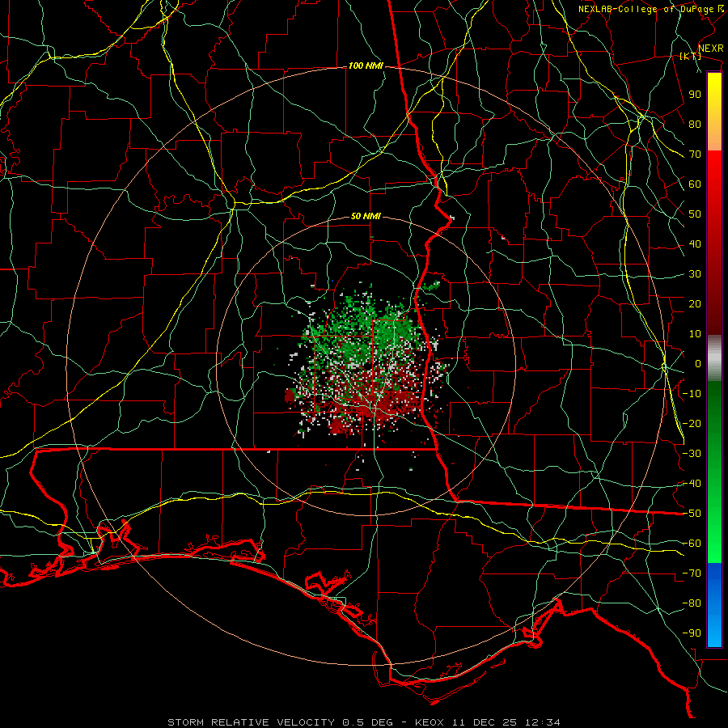Click the -80 value on the velocity scale
The height and width of the screenshot is (728, 728).
(692, 603)
